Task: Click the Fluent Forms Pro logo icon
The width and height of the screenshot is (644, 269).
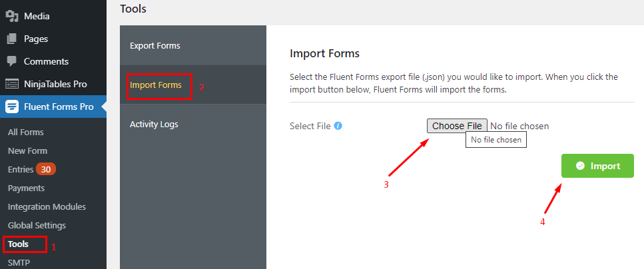Action: [x=13, y=107]
